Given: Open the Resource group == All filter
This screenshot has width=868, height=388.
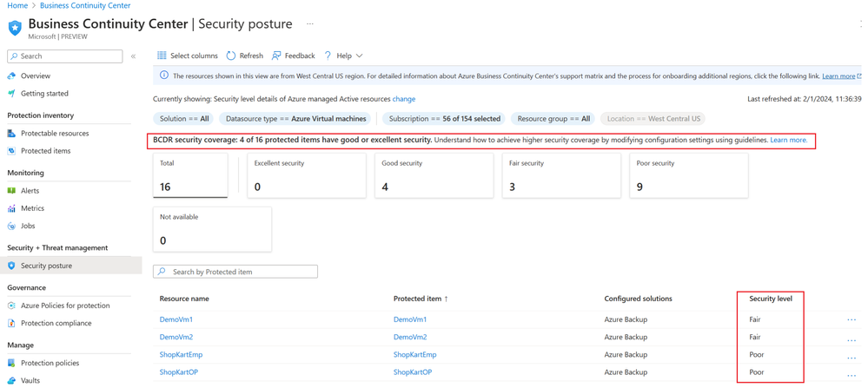Looking at the screenshot, I should [x=553, y=119].
